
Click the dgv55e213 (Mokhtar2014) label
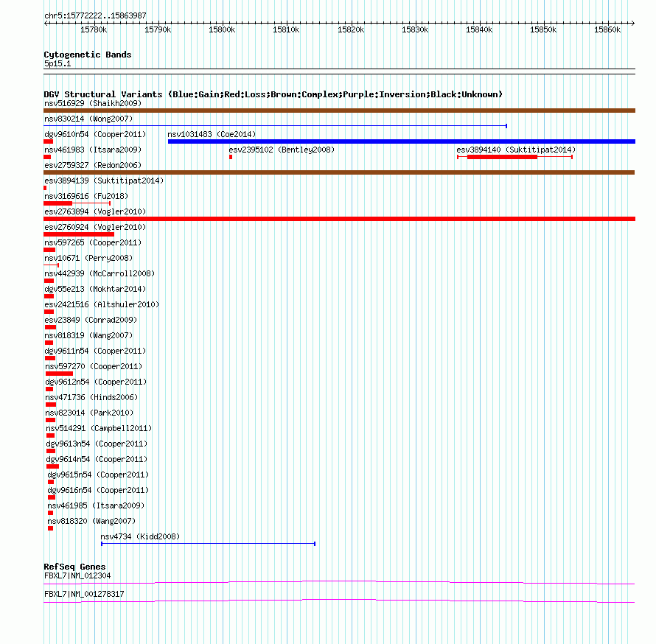tap(95, 289)
